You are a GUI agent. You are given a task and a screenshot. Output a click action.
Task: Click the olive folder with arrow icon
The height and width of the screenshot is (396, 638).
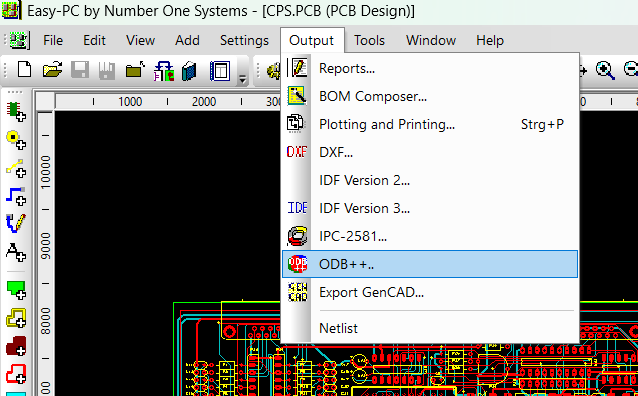pyautogui.click(x=135, y=70)
